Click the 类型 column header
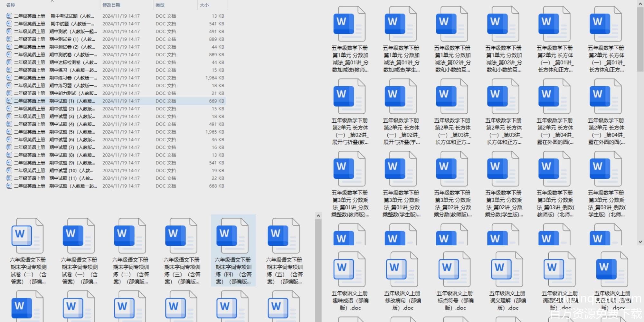Viewport: 644px width, 322px height. click(x=160, y=5)
